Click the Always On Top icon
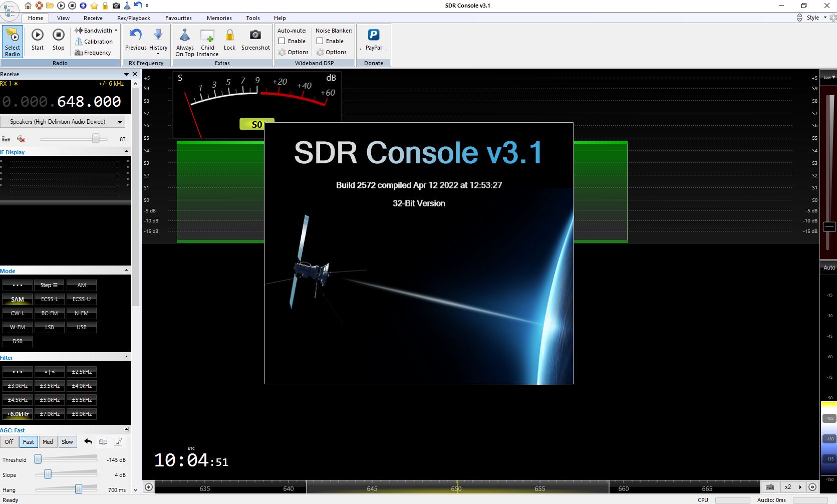 (185, 36)
